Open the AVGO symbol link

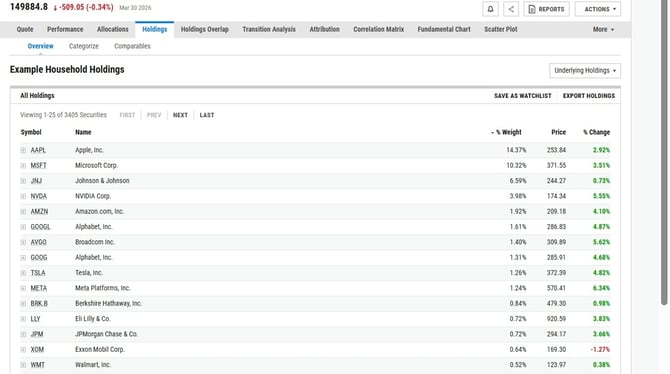(x=38, y=242)
